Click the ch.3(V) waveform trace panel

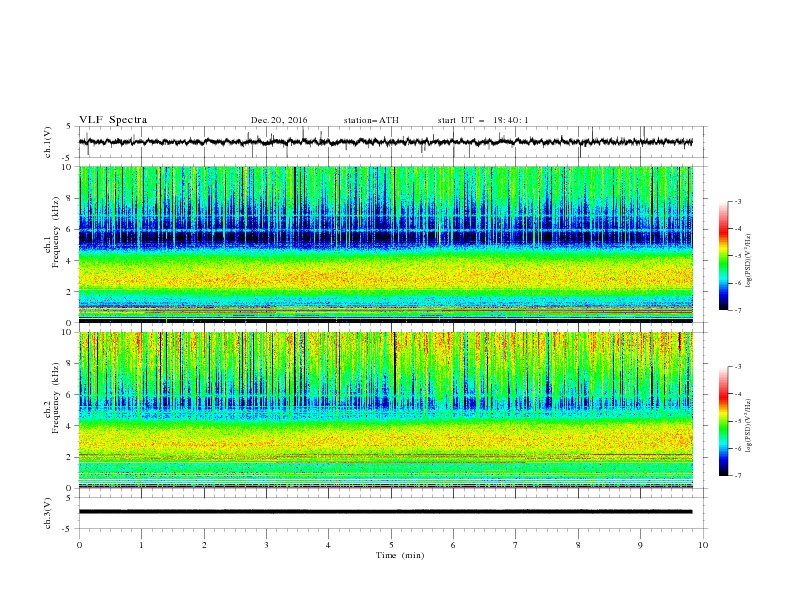click(x=392, y=513)
